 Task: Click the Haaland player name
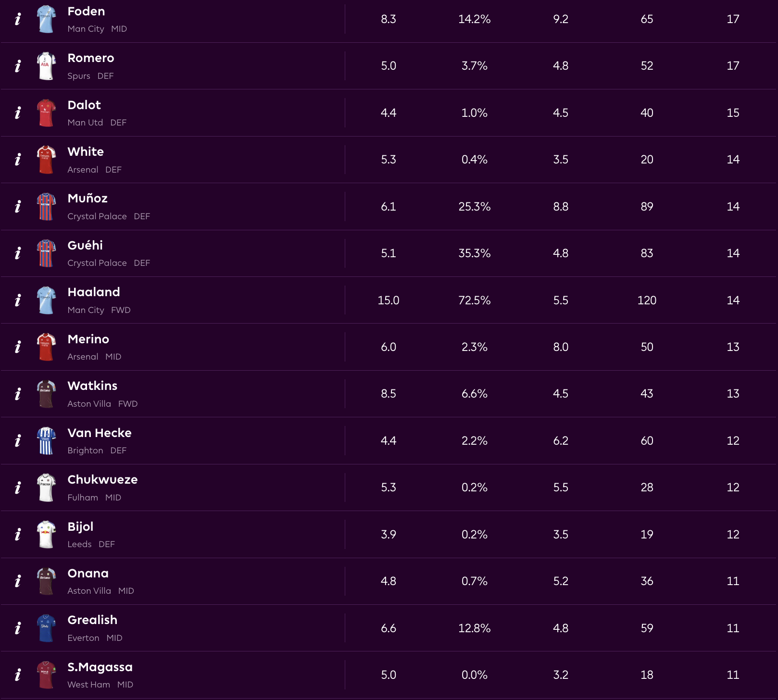94,292
